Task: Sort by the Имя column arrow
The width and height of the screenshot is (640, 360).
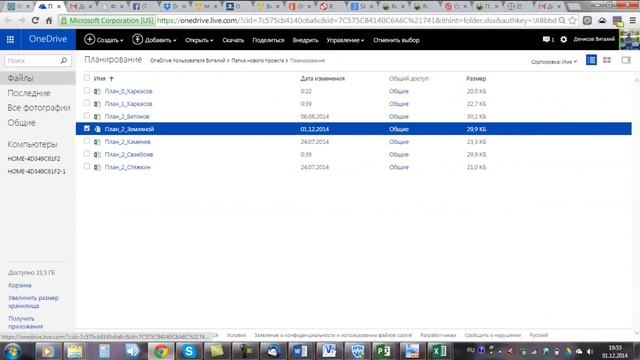Action: [x=111, y=78]
